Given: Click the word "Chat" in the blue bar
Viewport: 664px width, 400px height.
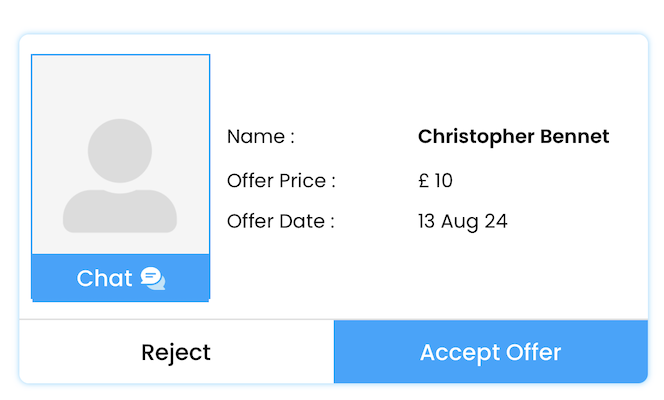Looking at the screenshot, I should pos(105,278).
